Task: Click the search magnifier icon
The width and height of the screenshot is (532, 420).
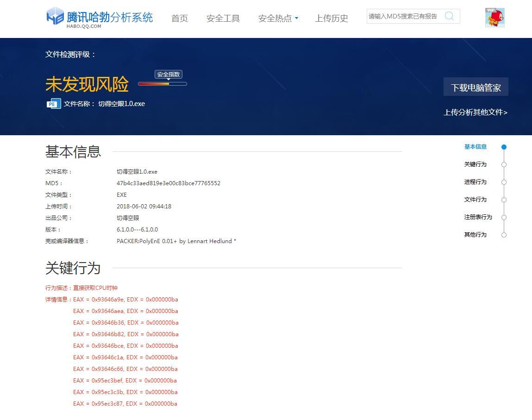Action: (449, 16)
